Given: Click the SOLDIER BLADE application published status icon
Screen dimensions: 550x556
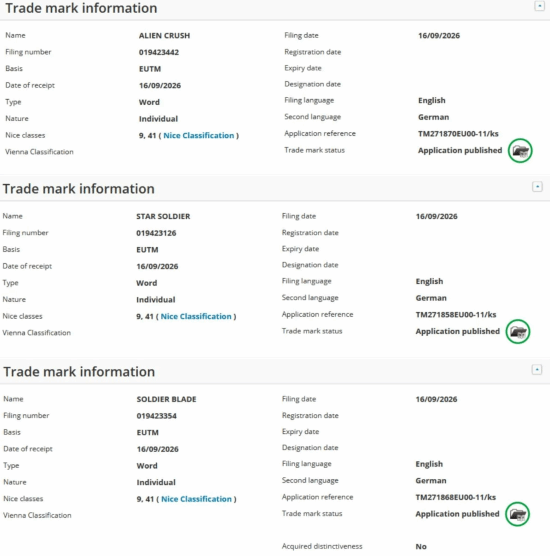Looking at the screenshot, I should [517, 514].
